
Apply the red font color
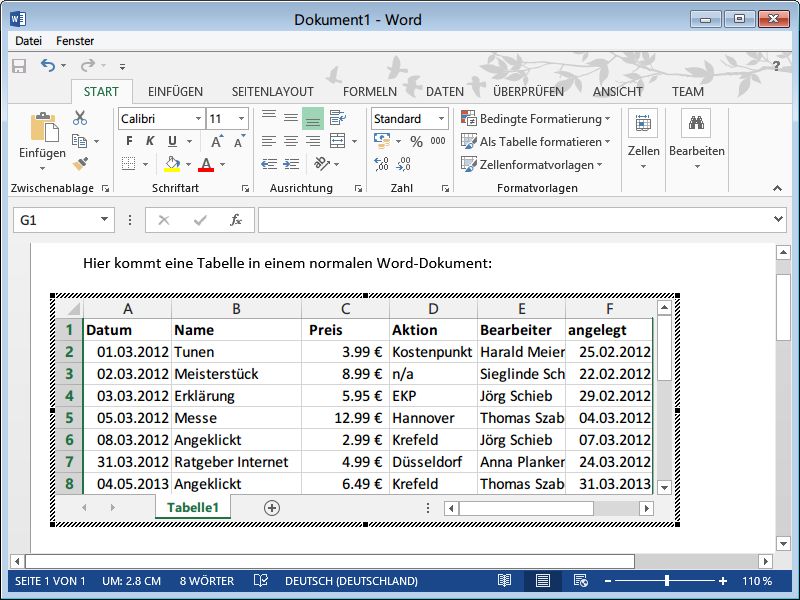click(x=206, y=164)
